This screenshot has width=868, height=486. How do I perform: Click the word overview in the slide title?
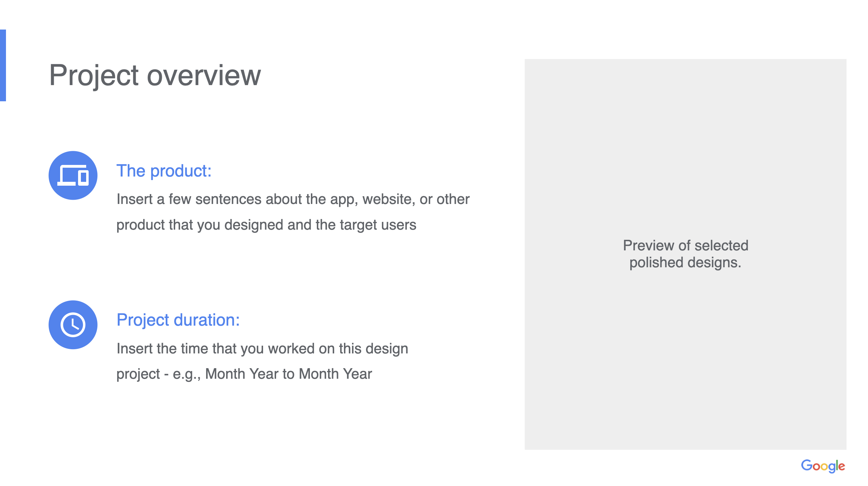pos(204,75)
